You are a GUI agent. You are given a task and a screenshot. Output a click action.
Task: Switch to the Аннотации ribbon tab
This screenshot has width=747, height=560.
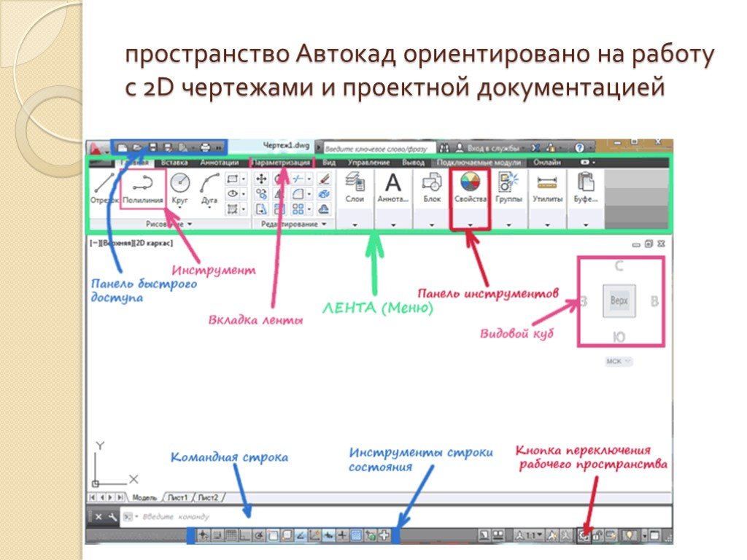pyautogui.click(x=219, y=163)
